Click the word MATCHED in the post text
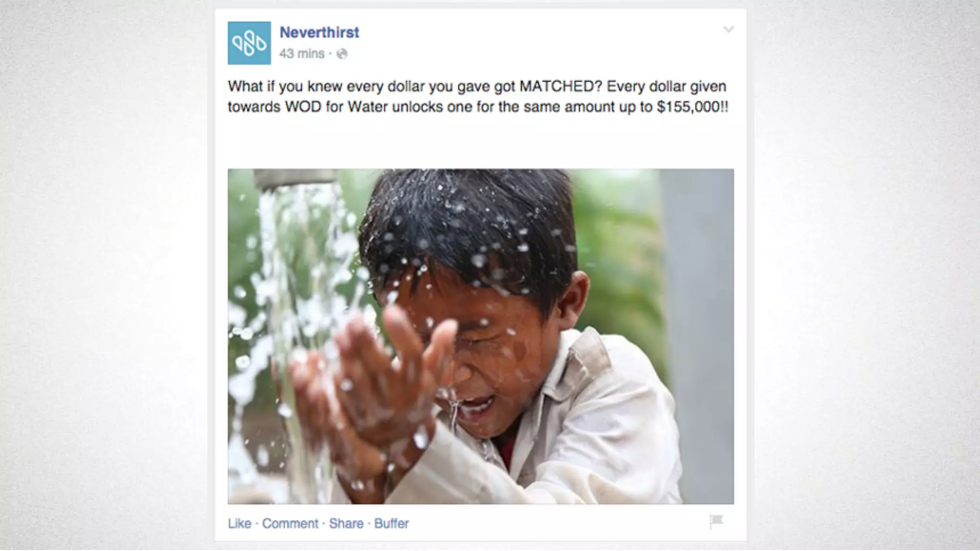The width and height of the screenshot is (980, 551). [560, 87]
